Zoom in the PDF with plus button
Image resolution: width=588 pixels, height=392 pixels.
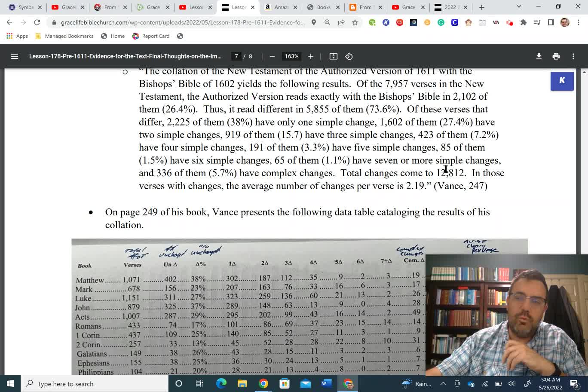click(x=311, y=56)
